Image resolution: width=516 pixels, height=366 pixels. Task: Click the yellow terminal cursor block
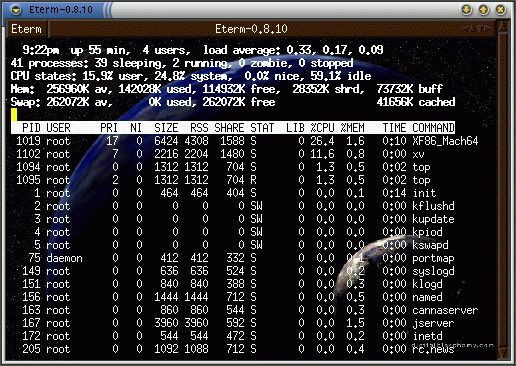(x=14, y=115)
